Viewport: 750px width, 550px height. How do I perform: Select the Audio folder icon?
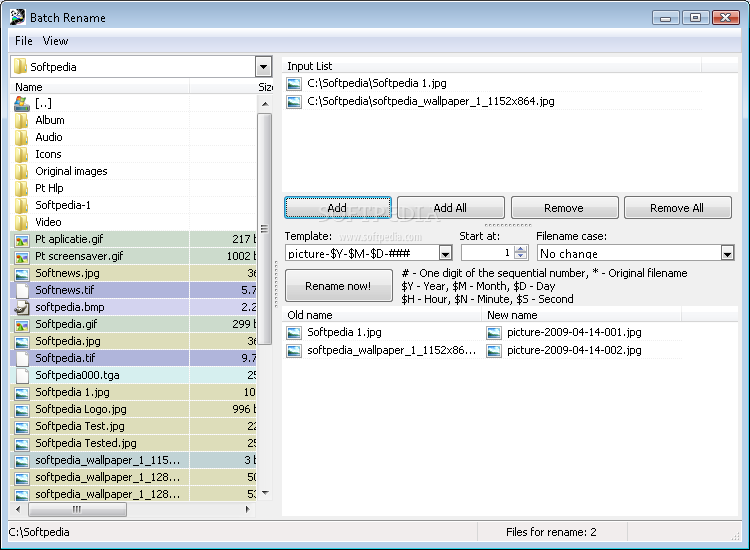(x=21, y=137)
